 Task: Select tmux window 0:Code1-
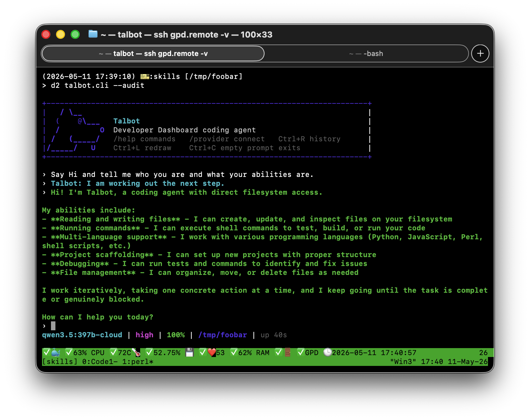[x=100, y=362]
